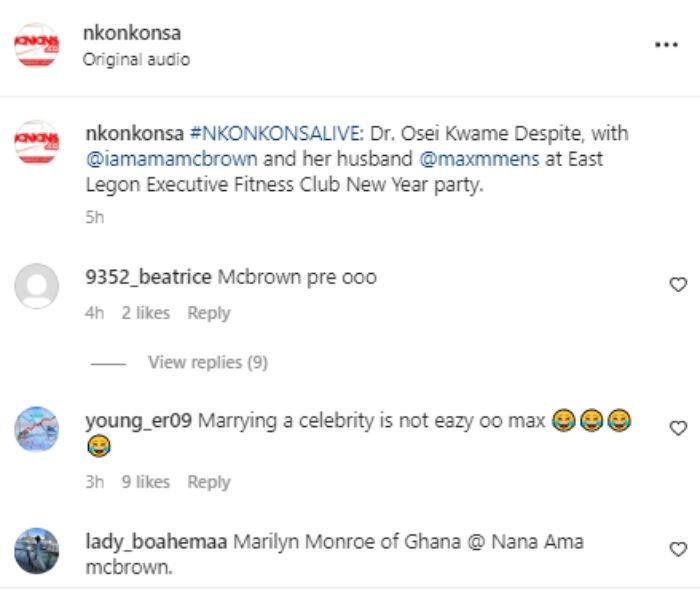Open the @iamamamcbrown mention

(171, 159)
